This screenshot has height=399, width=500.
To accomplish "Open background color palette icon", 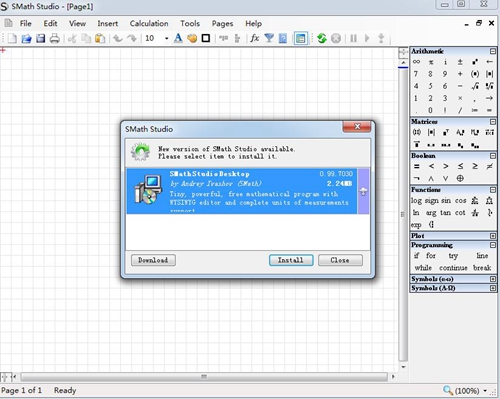I will pos(192,38).
